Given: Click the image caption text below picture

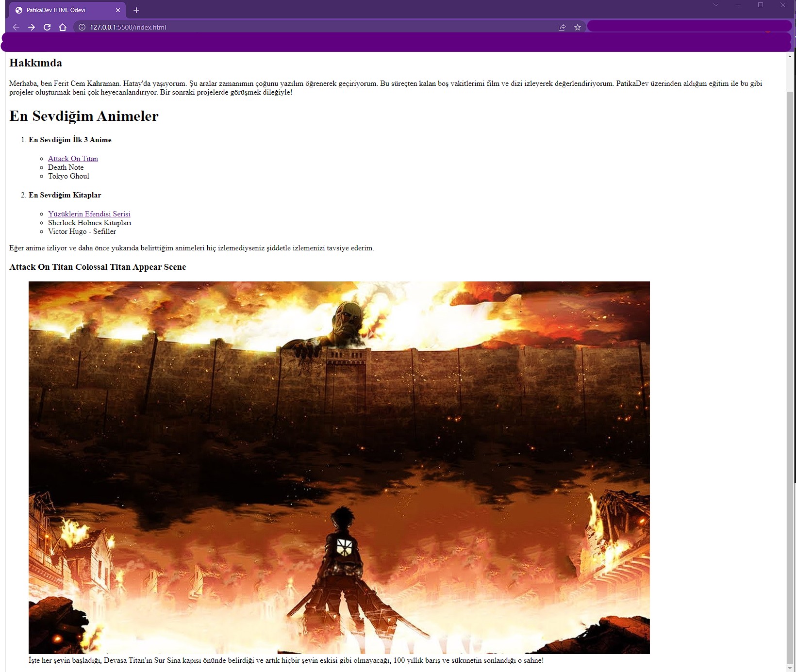Looking at the screenshot, I should point(286,660).
